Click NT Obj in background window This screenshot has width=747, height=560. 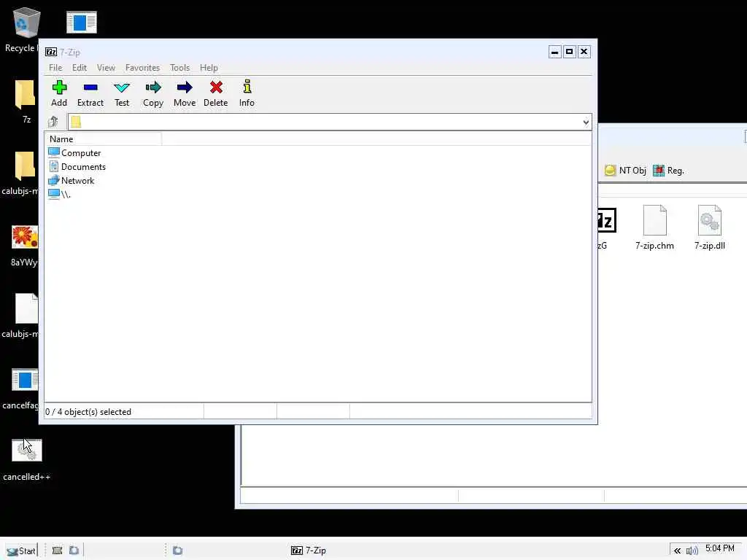point(625,171)
